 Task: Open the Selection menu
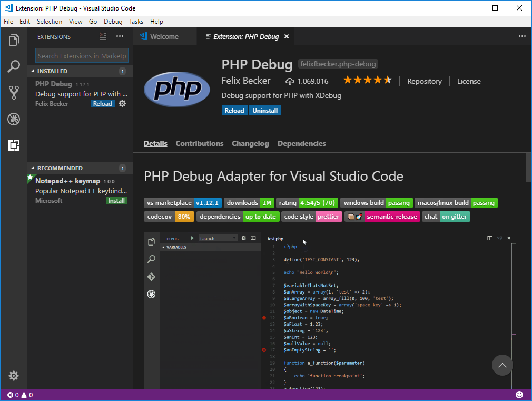[50, 22]
